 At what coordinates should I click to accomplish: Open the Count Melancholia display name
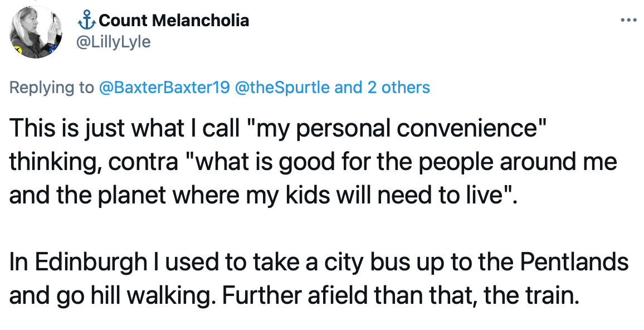[174, 20]
